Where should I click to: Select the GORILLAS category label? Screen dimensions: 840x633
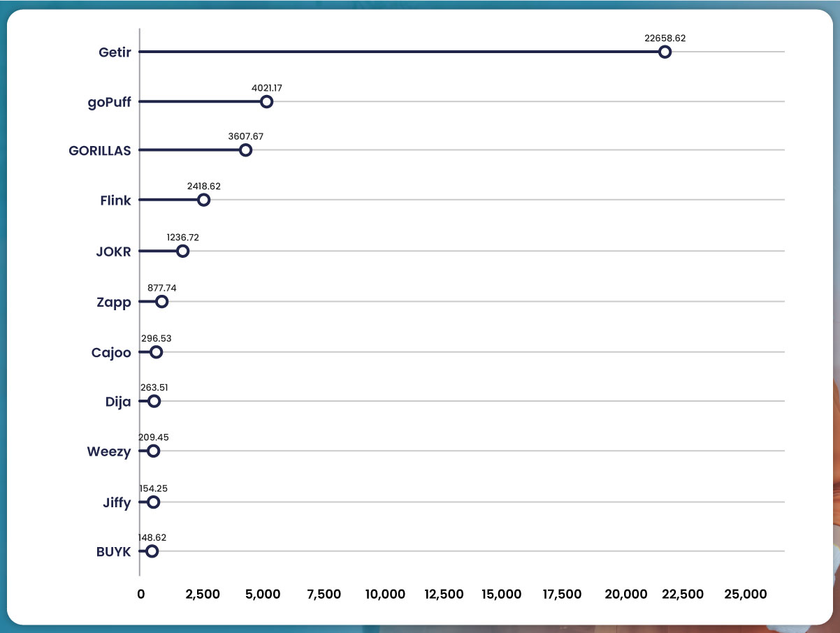click(x=99, y=150)
